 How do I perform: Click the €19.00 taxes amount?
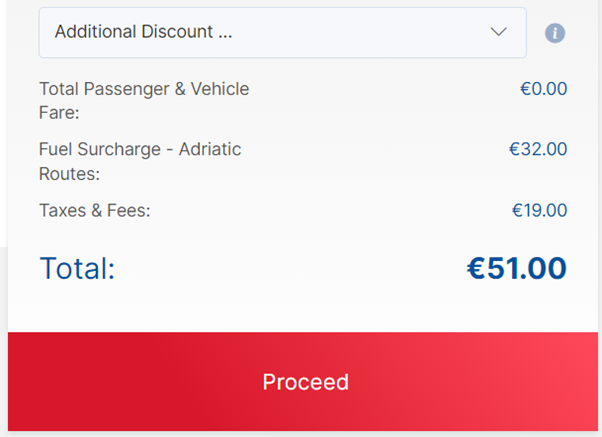539,210
